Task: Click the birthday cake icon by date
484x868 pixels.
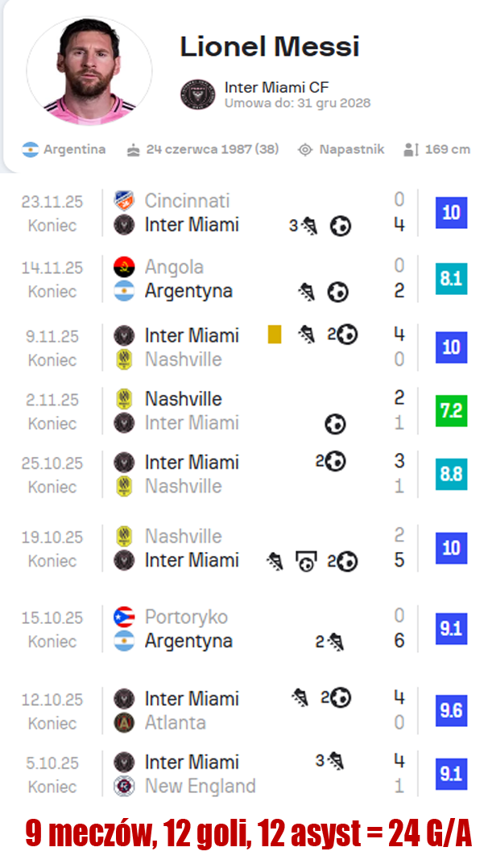Action: 134,150
